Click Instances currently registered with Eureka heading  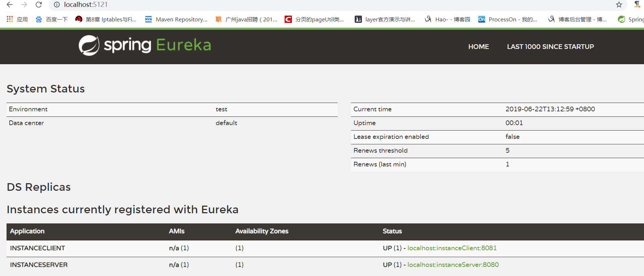click(x=123, y=210)
